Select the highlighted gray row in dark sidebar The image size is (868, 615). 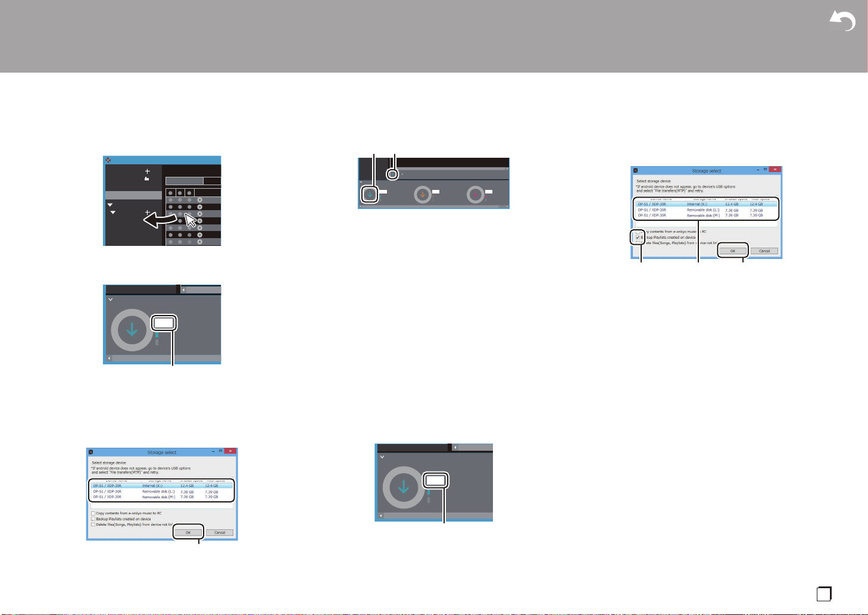pos(134,195)
